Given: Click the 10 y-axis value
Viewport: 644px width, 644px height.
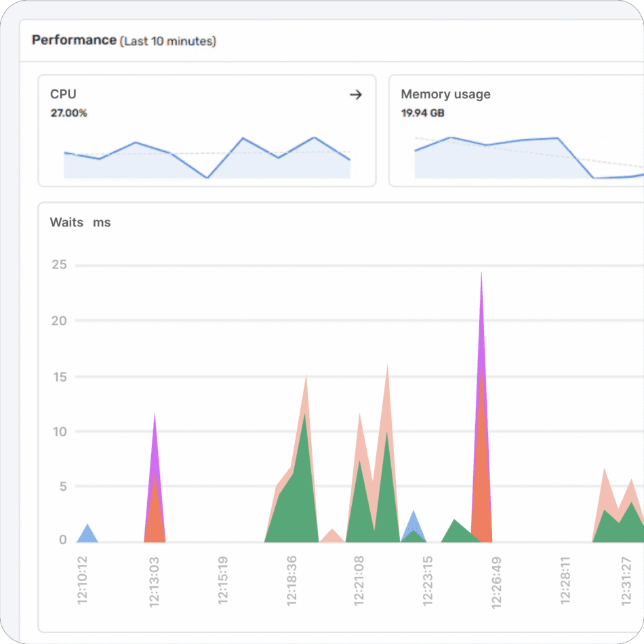Looking at the screenshot, I should click(60, 432).
